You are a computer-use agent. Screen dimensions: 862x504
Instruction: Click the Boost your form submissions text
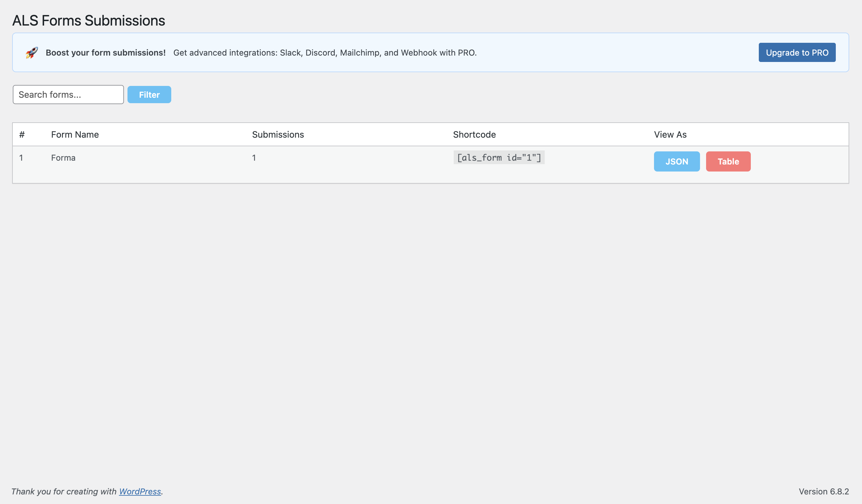point(106,53)
